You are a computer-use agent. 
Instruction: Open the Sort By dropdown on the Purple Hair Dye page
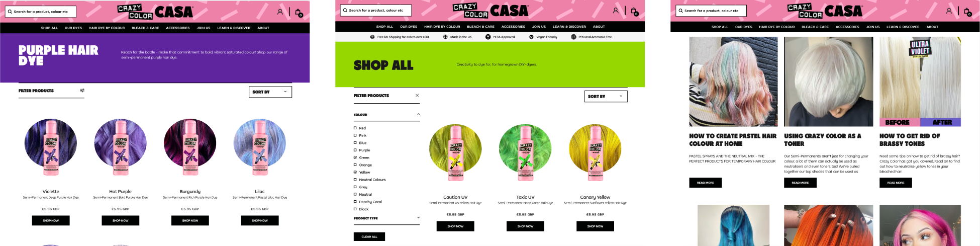pyautogui.click(x=270, y=92)
